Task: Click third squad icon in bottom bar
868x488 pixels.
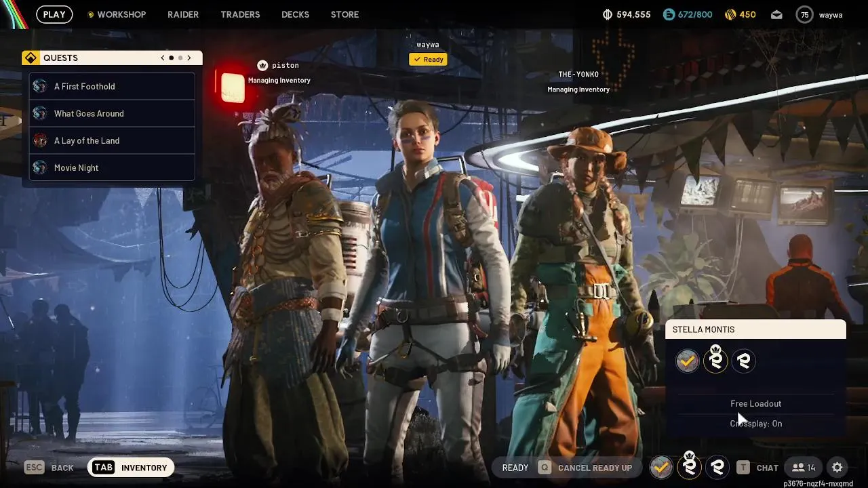Action: (x=717, y=467)
